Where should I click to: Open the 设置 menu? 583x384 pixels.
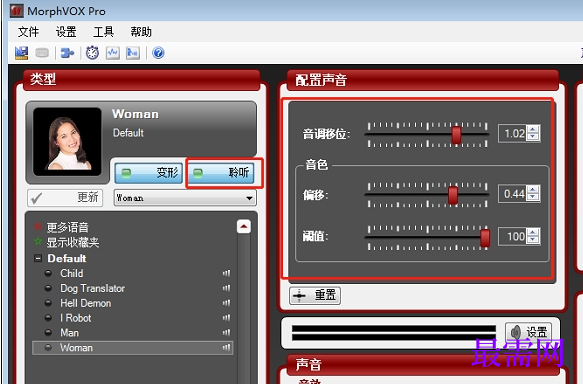click(x=66, y=32)
